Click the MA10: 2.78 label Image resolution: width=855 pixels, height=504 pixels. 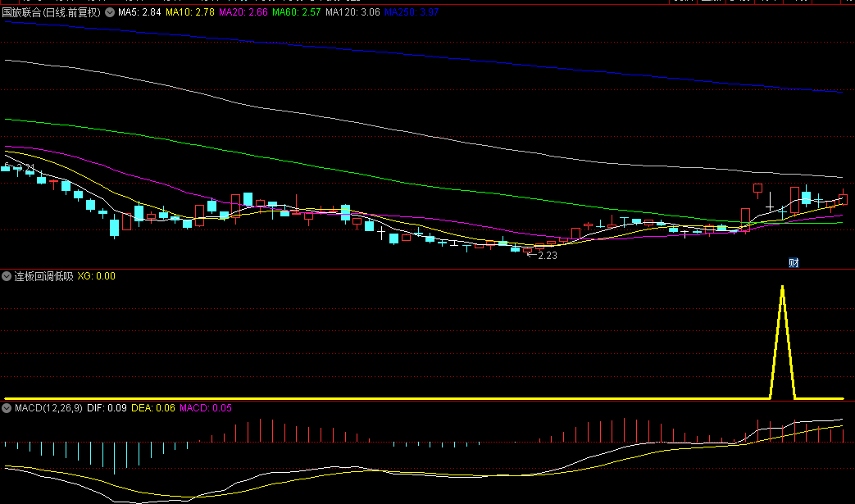click(189, 12)
